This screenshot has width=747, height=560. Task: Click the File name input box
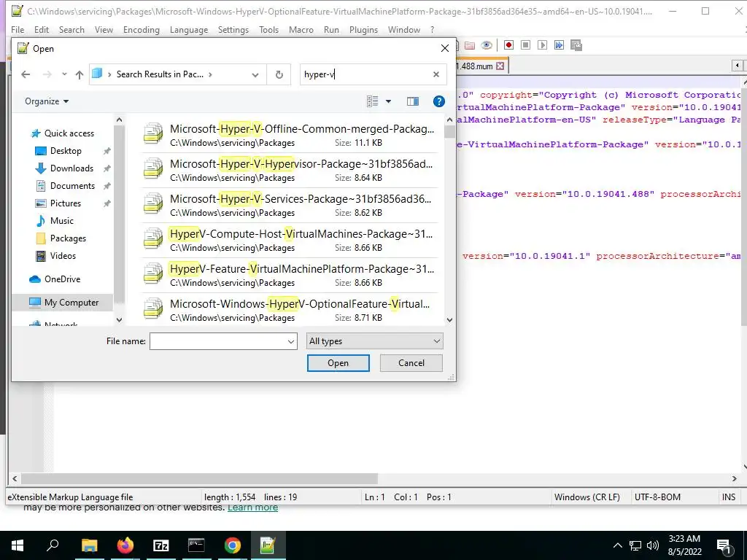click(x=217, y=341)
